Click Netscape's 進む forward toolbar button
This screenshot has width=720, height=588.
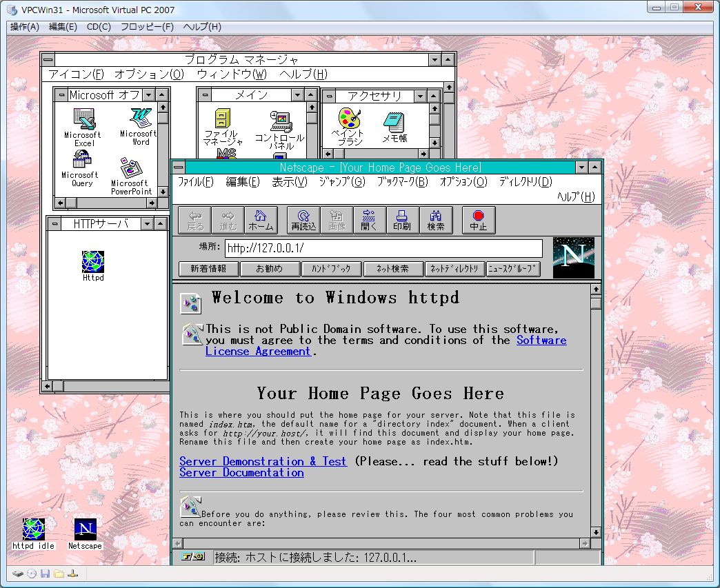pos(228,221)
